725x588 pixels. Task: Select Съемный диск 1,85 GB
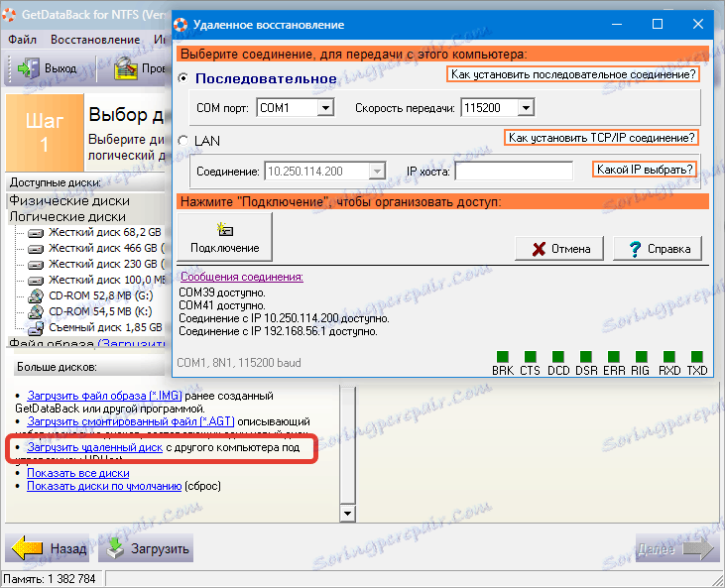point(105,327)
